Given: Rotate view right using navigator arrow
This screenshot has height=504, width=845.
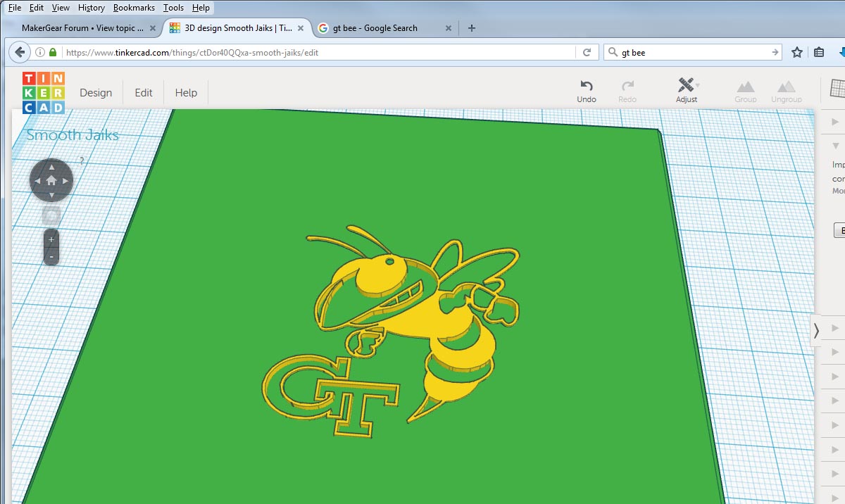Looking at the screenshot, I should [65, 181].
